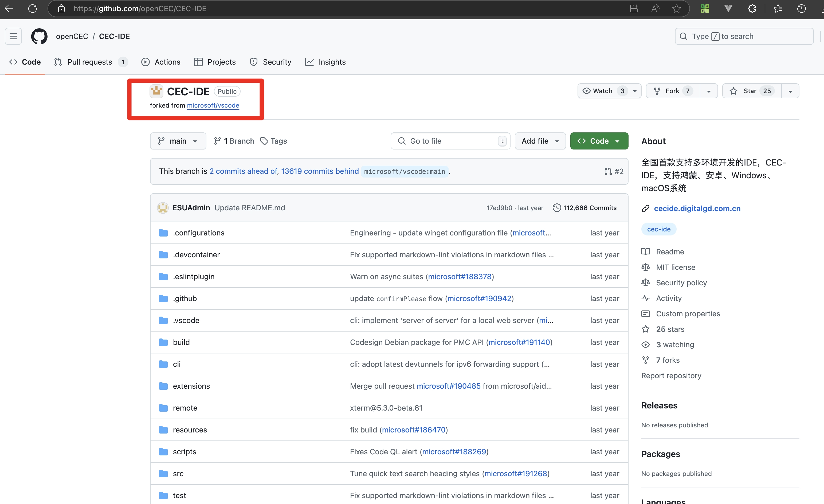Screen dimensions: 824x504
Task: Open the Add file dropdown
Action: coord(540,141)
